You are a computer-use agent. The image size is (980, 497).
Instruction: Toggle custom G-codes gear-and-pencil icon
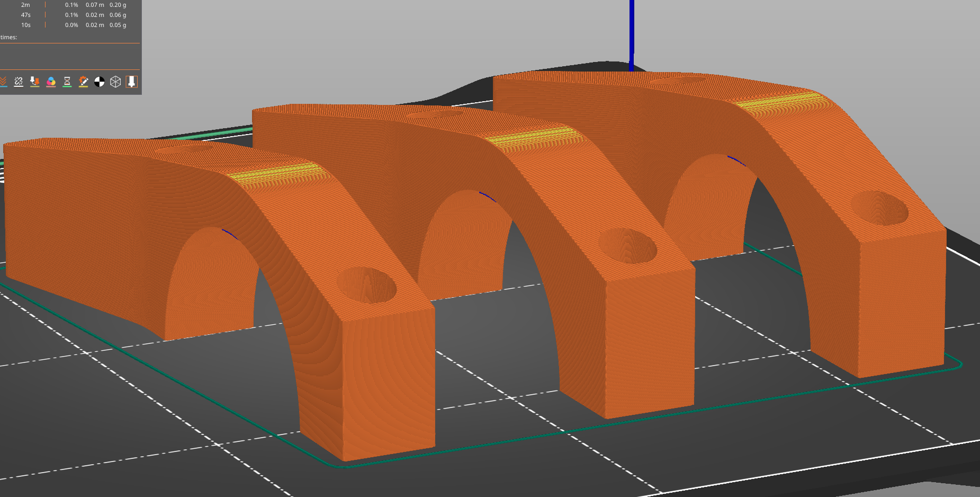click(83, 82)
